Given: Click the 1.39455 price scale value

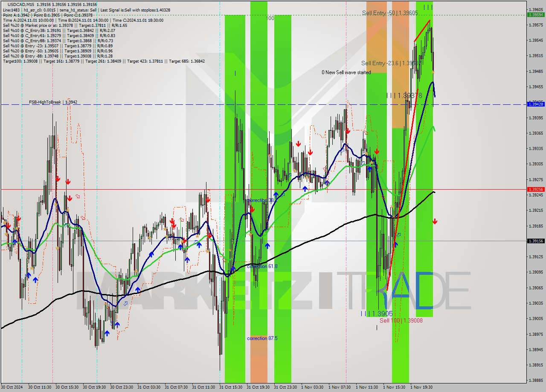Looking at the screenshot, I should (x=536, y=86).
